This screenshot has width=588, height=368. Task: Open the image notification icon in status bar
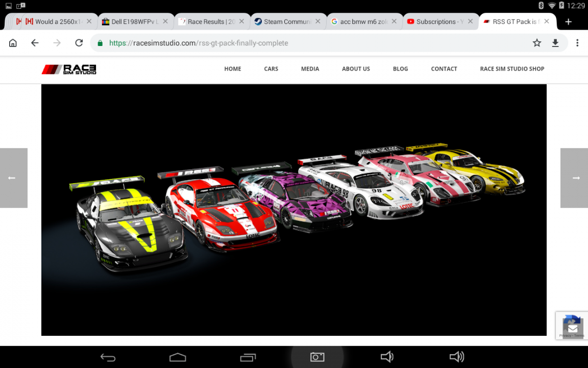coord(9,6)
